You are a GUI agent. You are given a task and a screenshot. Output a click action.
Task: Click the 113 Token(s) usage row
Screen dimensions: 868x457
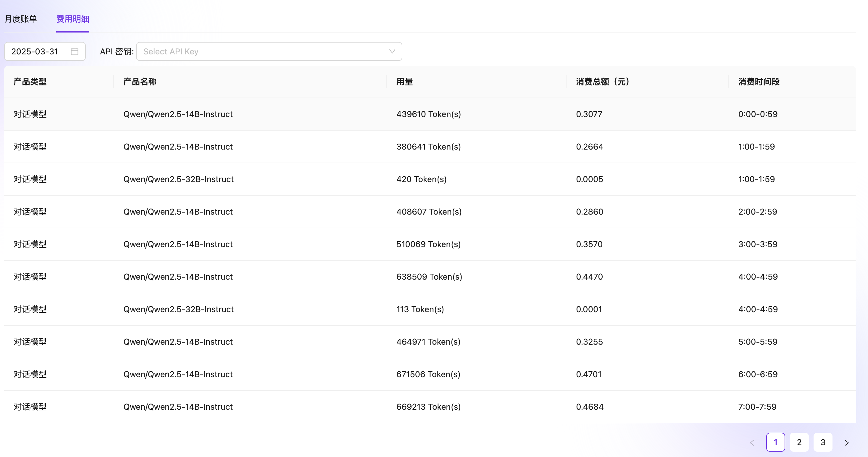click(420, 309)
